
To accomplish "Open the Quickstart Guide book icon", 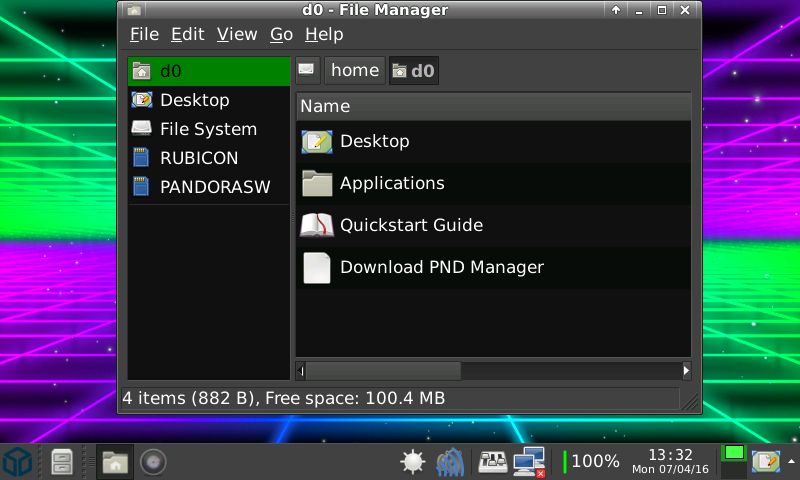I will click(x=317, y=225).
